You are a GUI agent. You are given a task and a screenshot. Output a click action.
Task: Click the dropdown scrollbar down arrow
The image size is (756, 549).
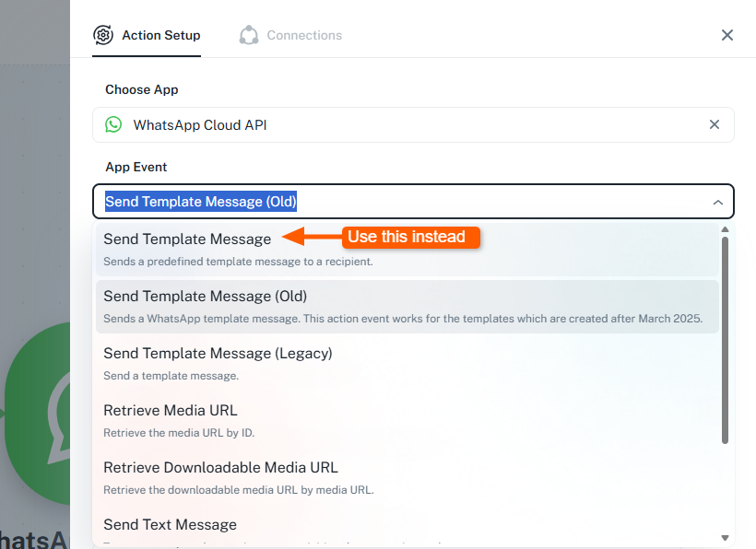tap(725, 538)
